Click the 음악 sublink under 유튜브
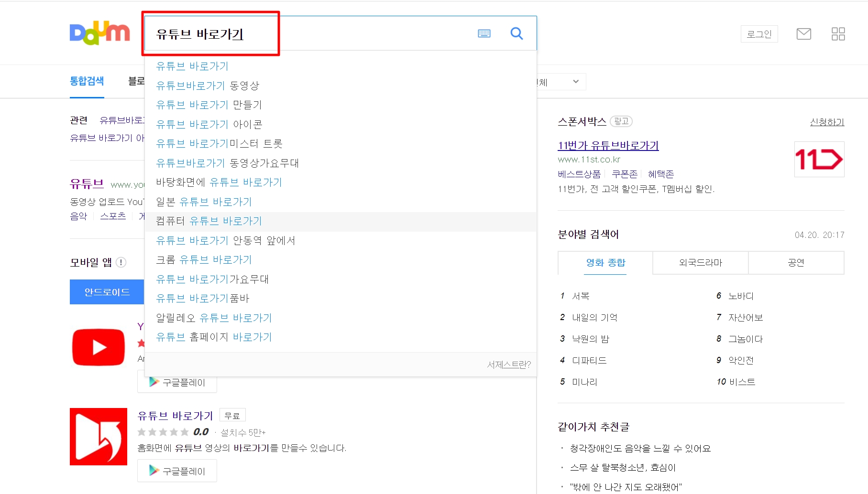The image size is (868, 494). 78,216
